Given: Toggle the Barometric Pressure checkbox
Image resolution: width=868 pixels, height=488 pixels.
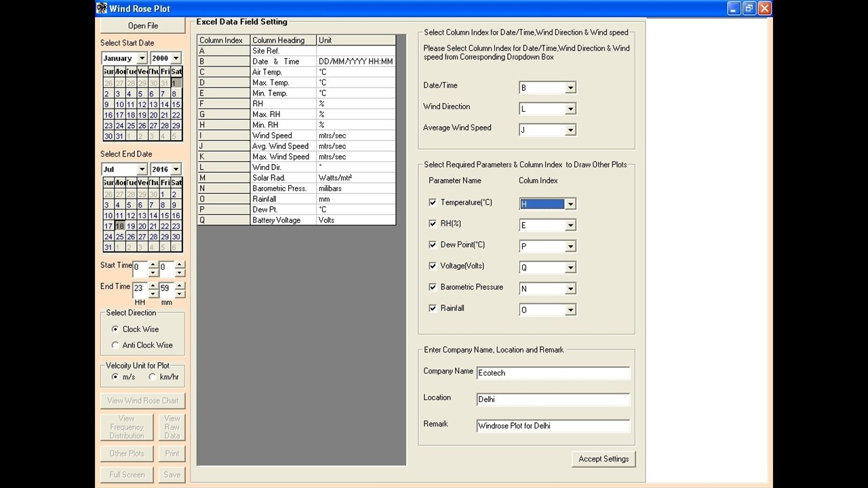Looking at the screenshot, I should point(433,287).
